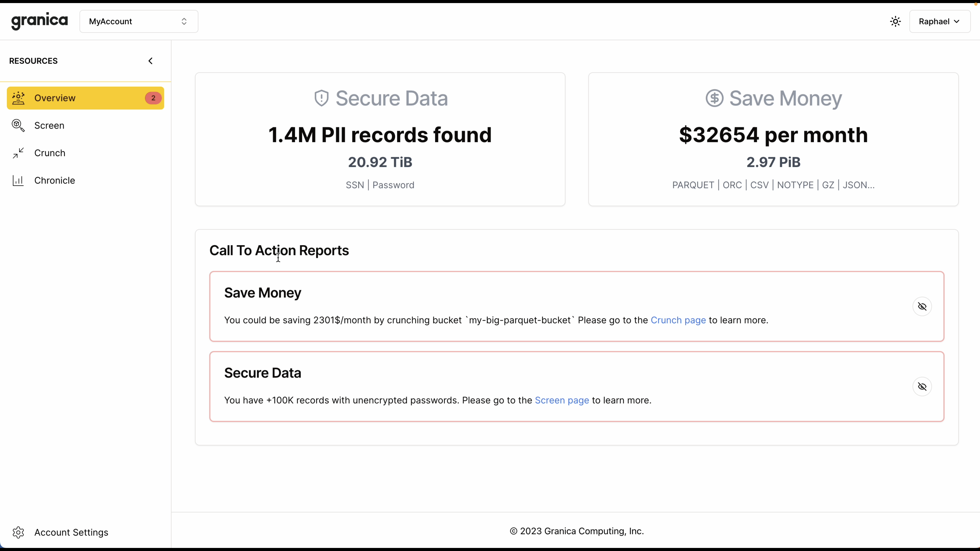
Task: Go to Chronicle in the sidebar
Action: point(54,180)
